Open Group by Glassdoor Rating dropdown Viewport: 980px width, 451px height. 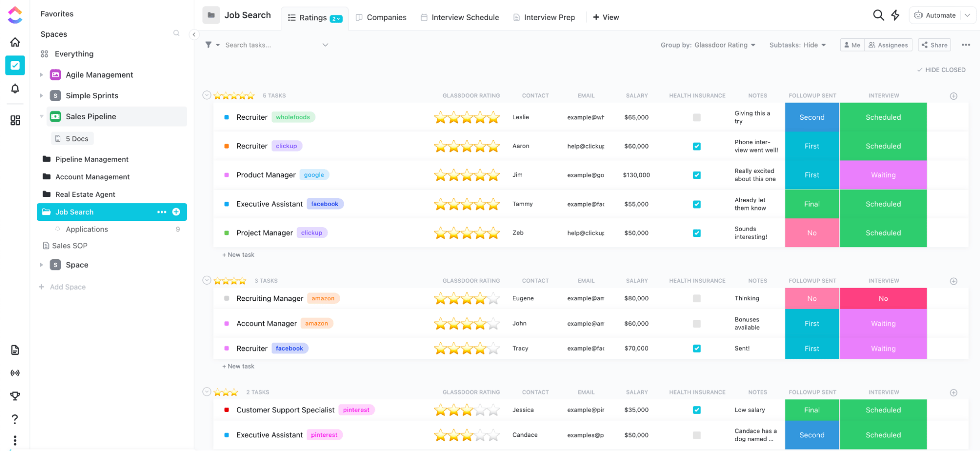[x=707, y=45]
